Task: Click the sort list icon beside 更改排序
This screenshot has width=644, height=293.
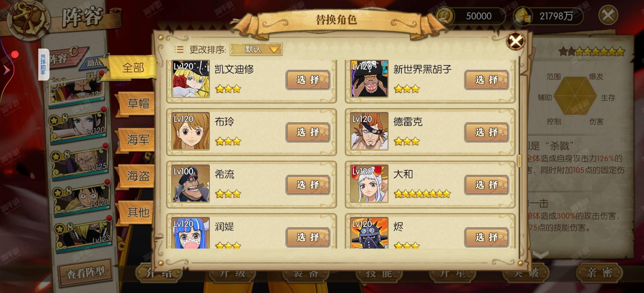Action: 179,49
